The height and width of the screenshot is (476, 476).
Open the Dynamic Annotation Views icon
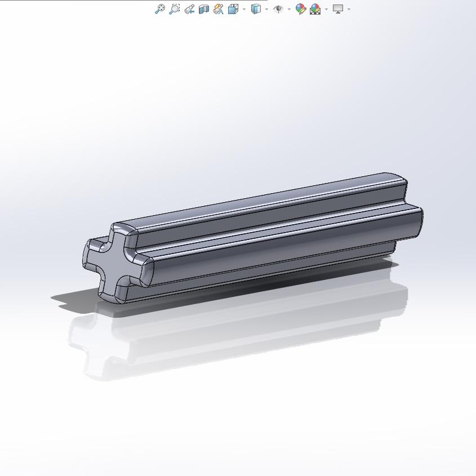(x=218, y=9)
